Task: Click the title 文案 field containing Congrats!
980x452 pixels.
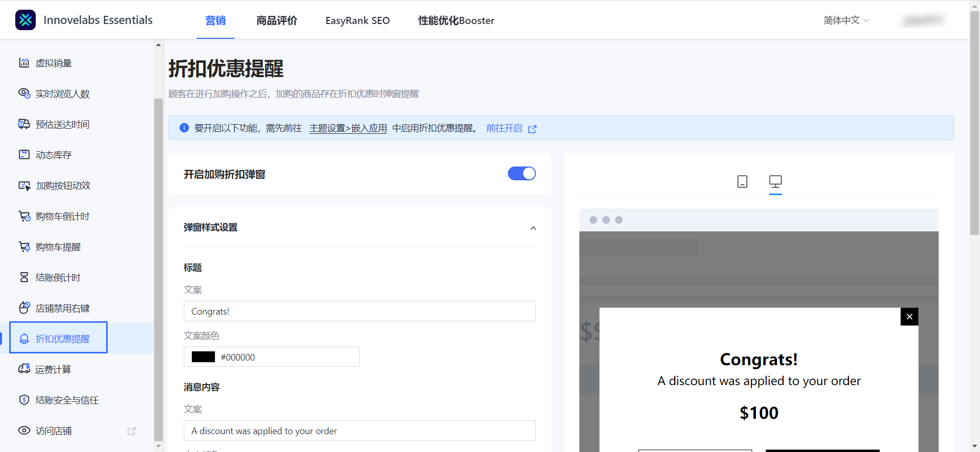Action: pyautogui.click(x=359, y=311)
